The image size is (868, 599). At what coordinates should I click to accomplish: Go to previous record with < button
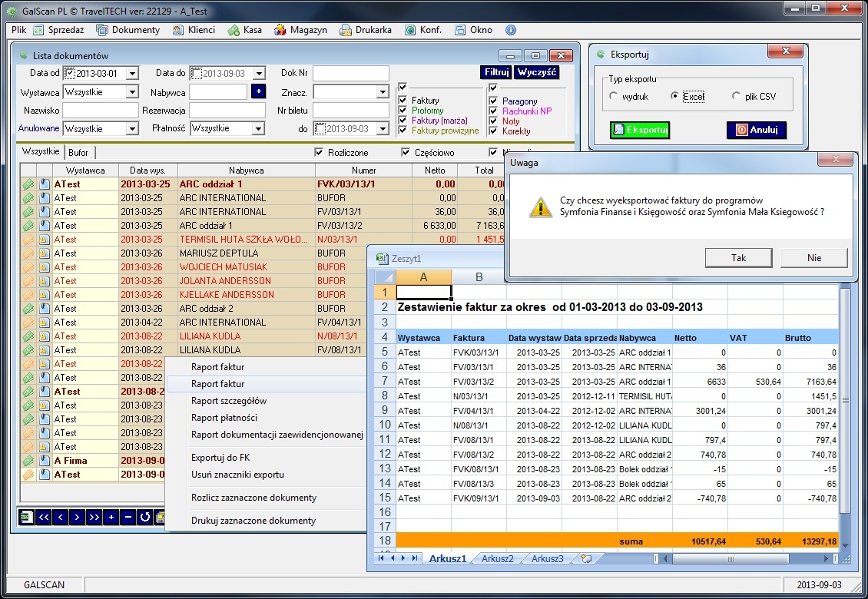pos(61,517)
